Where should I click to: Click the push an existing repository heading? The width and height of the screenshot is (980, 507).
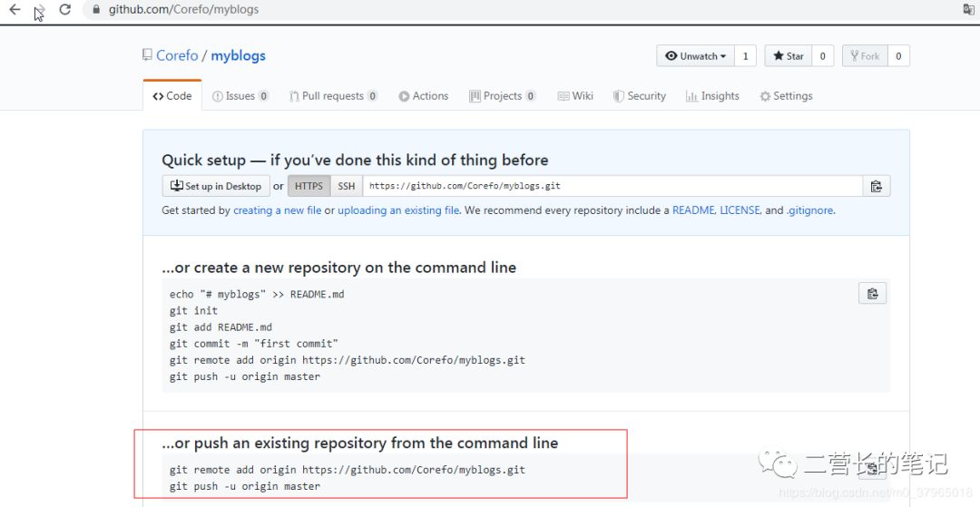pos(360,444)
